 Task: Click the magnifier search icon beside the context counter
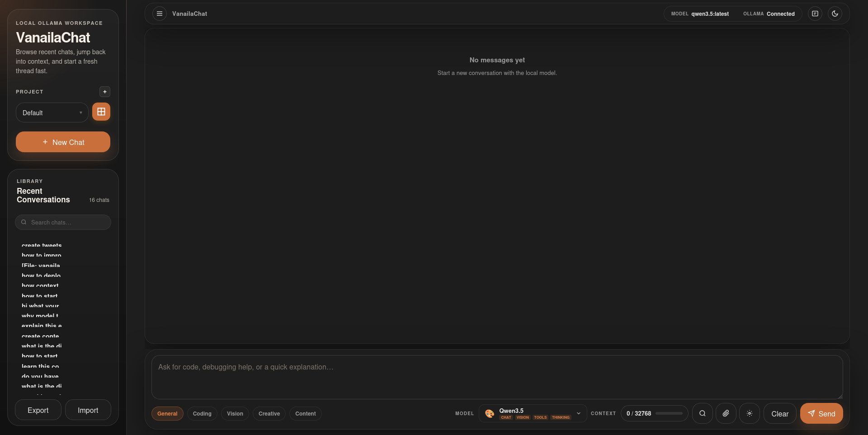click(x=703, y=413)
